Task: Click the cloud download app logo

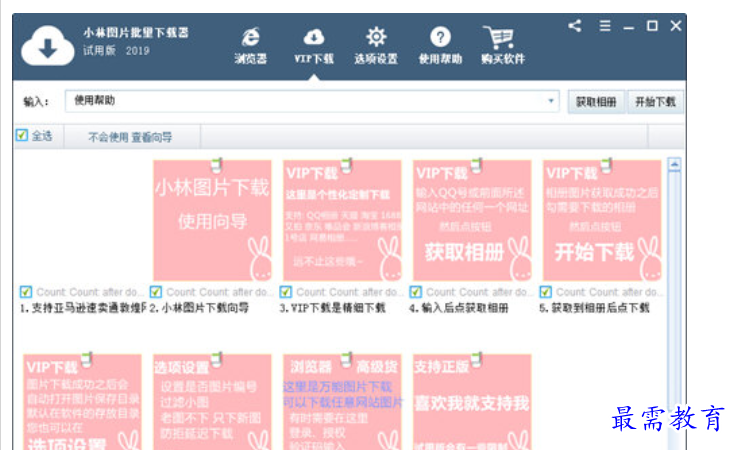Action: 48,46
